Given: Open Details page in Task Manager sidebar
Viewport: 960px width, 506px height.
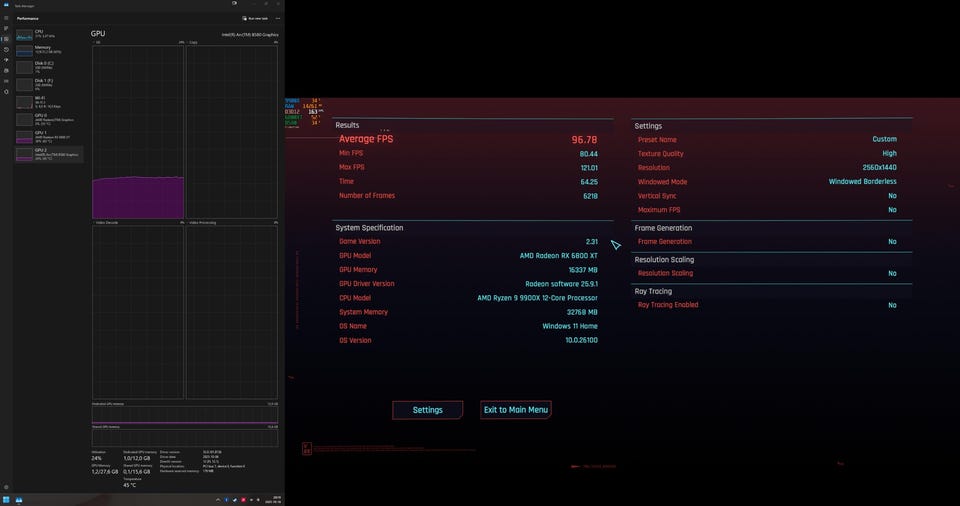Looking at the screenshot, I should (6, 81).
